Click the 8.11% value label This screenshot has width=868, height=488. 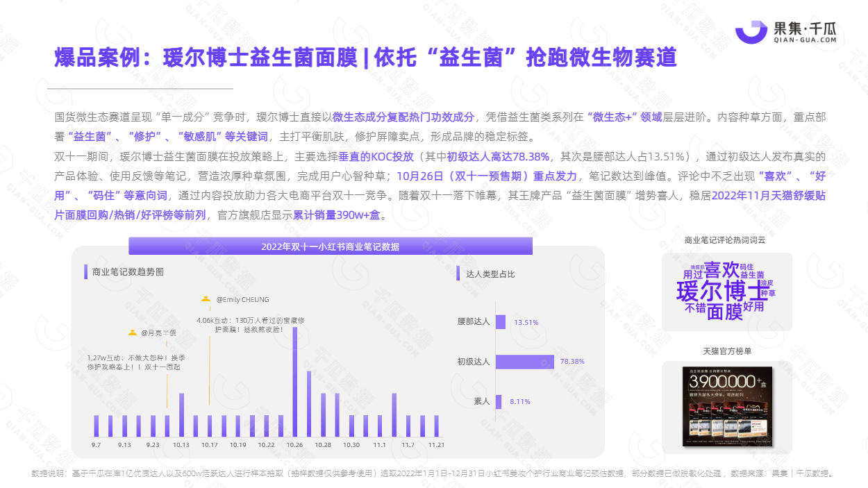pos(519,401)
